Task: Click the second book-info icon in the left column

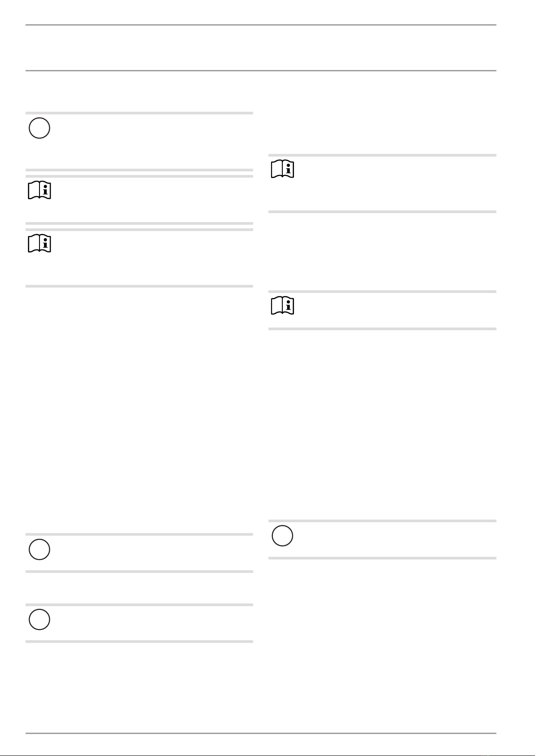Action: point(39,244)
